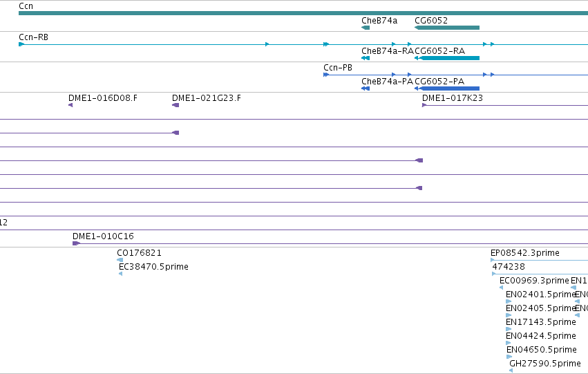Image resolution: width=588 pixels, height=374 pixels.
Task: Select the GH27590.5prime EST label
Action: 545,364
